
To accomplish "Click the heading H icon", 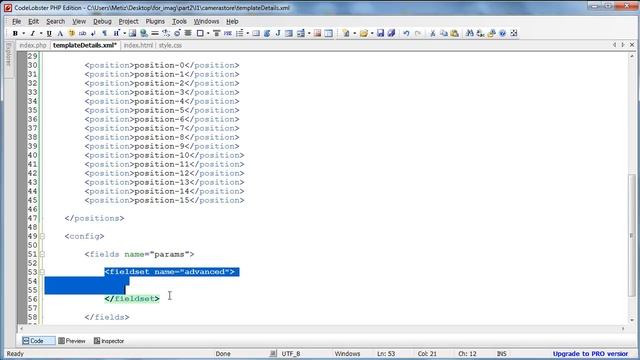I will pyautogui.click(x=116, y=33).
